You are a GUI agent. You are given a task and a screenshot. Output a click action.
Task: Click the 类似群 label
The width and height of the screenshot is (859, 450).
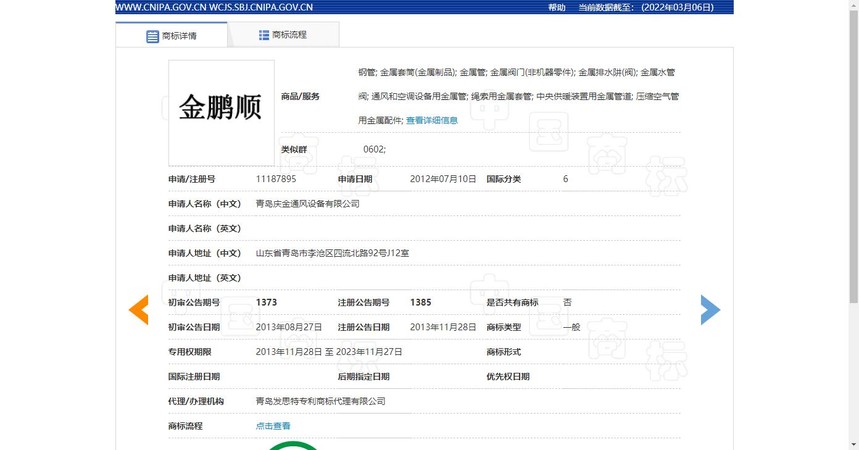[x=294, y=149]
